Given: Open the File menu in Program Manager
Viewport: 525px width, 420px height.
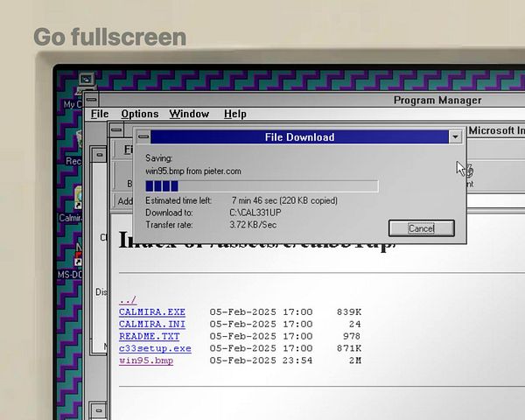Looking at the screenshot, I should tap(100, 114).
